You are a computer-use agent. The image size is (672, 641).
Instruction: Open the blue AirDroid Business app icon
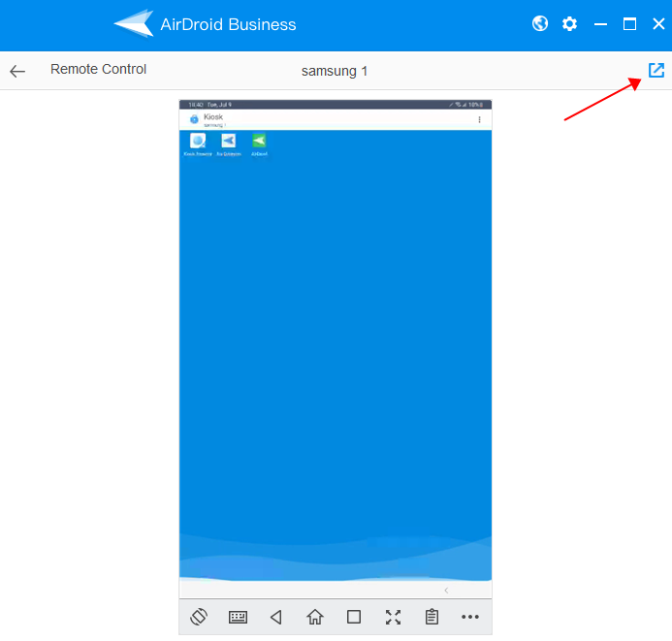[228, 142]
